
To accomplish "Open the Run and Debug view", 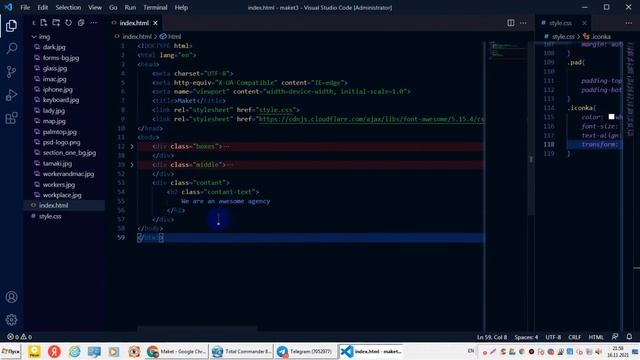I will pyautogui.click(x=11, y=95).
